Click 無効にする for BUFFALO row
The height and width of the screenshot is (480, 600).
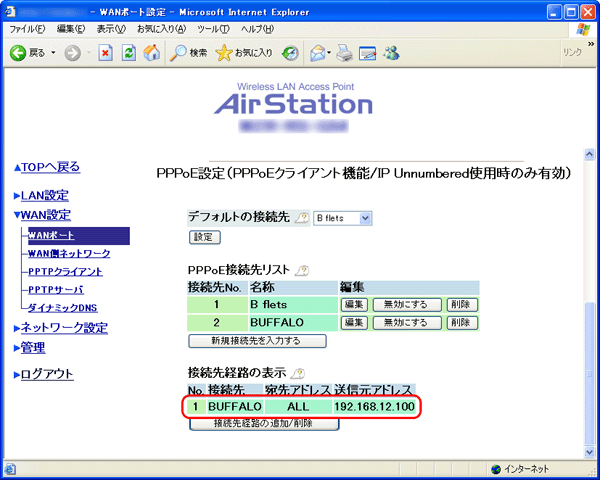pyautogui.click(x=407, y=323)
